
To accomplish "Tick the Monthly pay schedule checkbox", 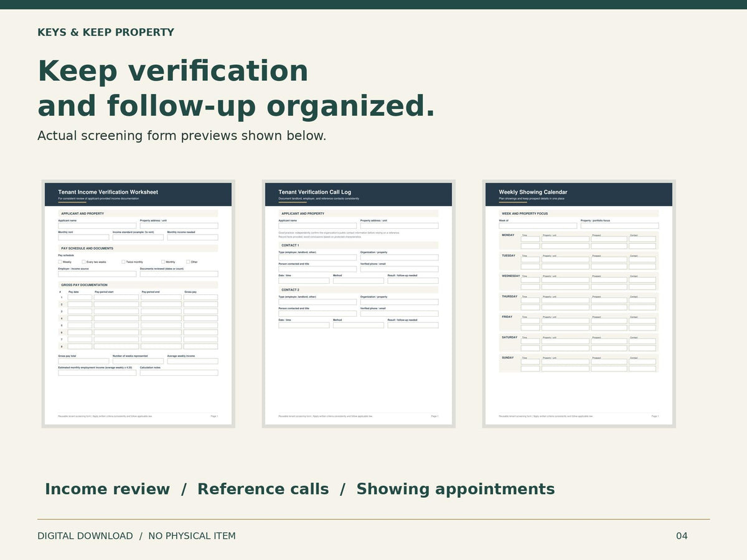I will 163,262.
